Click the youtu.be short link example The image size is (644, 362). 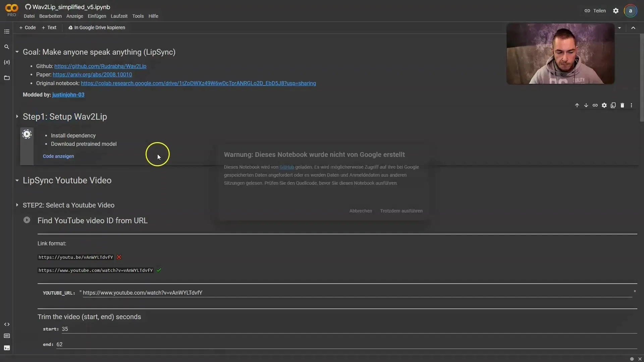(x=76, y=257)
